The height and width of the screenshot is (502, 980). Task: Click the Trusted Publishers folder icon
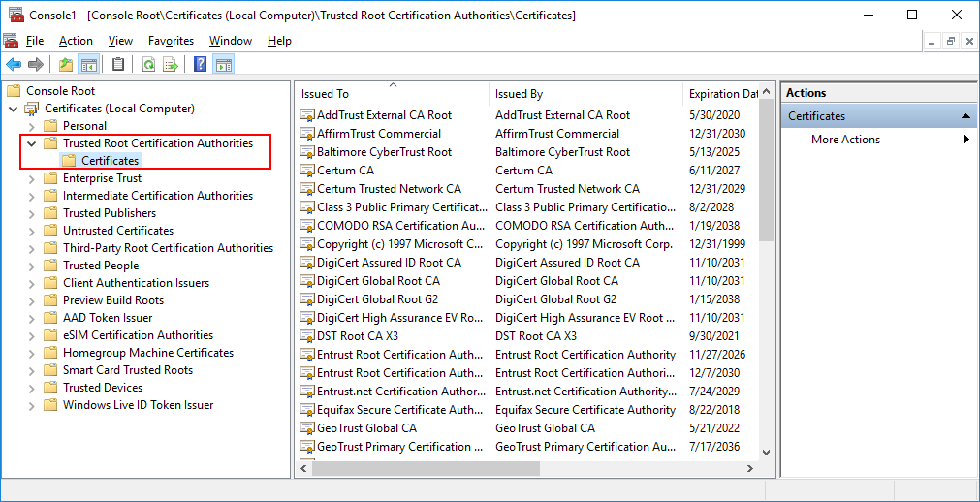tap(50, 213)
